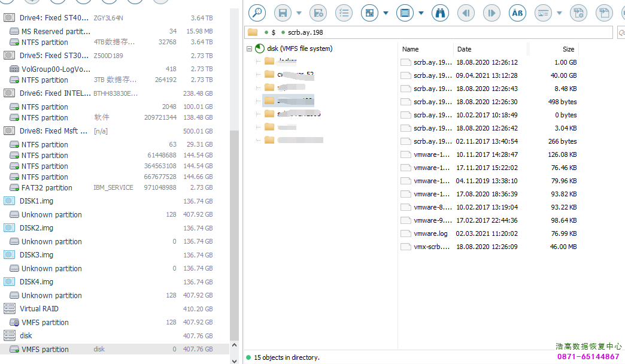Click the save-with-gear settings icon
625x364 pixels.
pos(318,12)
